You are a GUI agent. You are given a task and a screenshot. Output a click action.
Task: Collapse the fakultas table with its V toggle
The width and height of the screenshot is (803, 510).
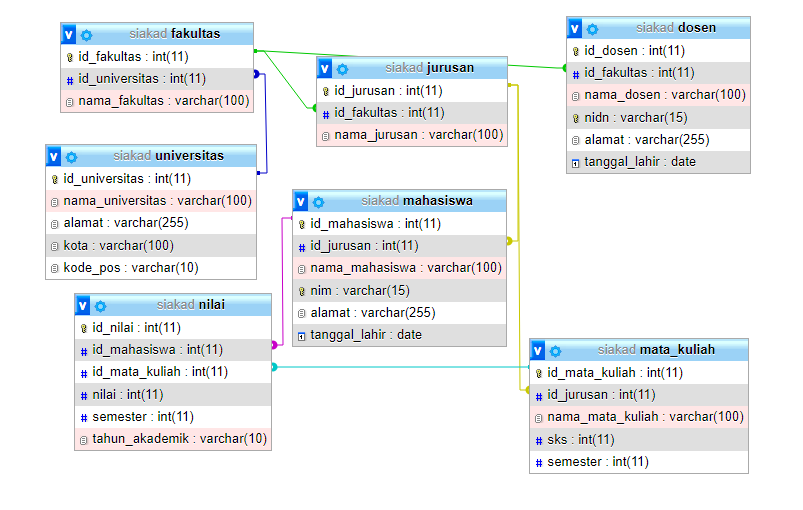(69, 34)
